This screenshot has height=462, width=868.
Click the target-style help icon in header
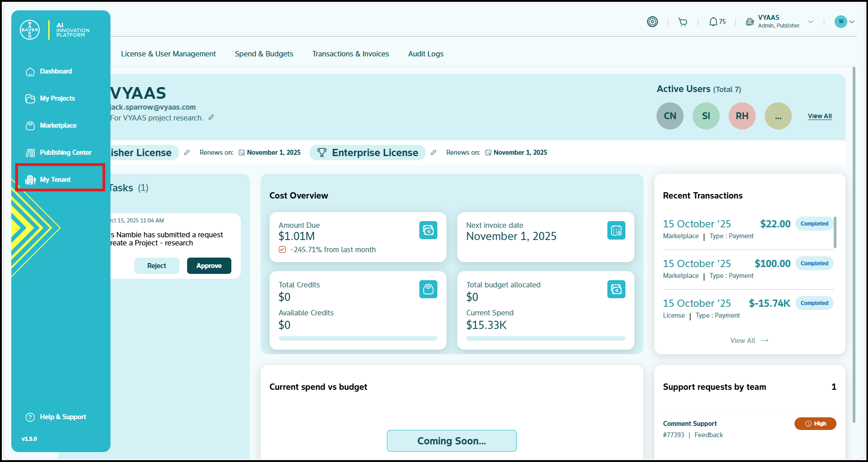coord(652,22)
